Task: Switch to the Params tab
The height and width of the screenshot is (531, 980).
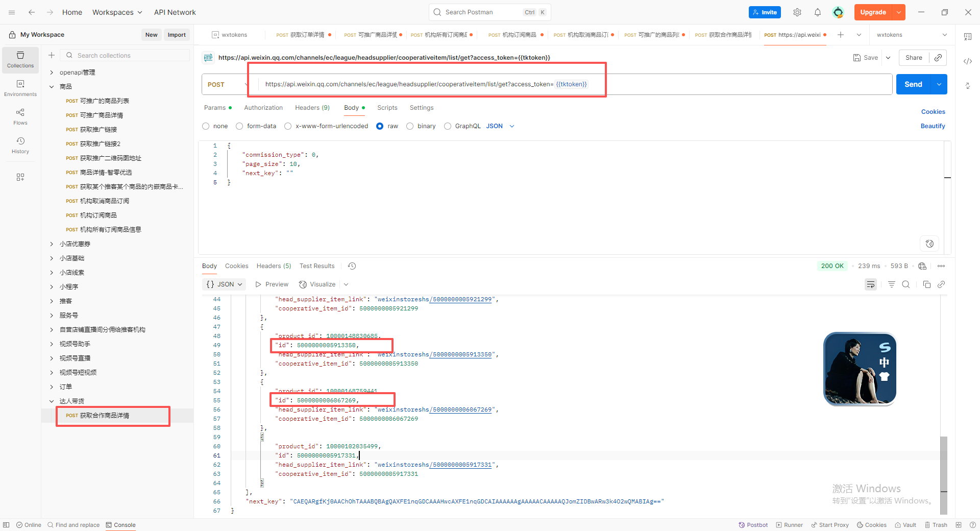Action: [x=218, y=108]
